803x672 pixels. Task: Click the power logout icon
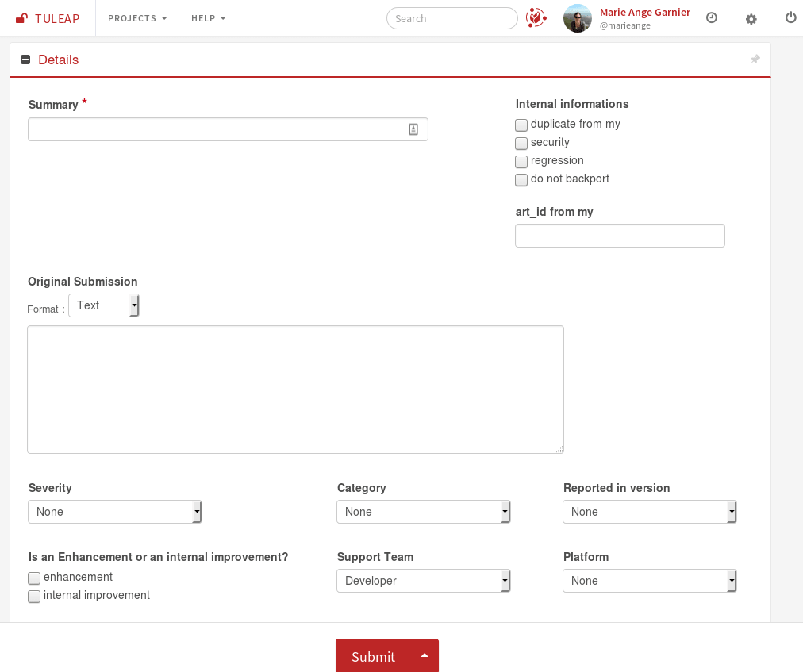[790, 18]
